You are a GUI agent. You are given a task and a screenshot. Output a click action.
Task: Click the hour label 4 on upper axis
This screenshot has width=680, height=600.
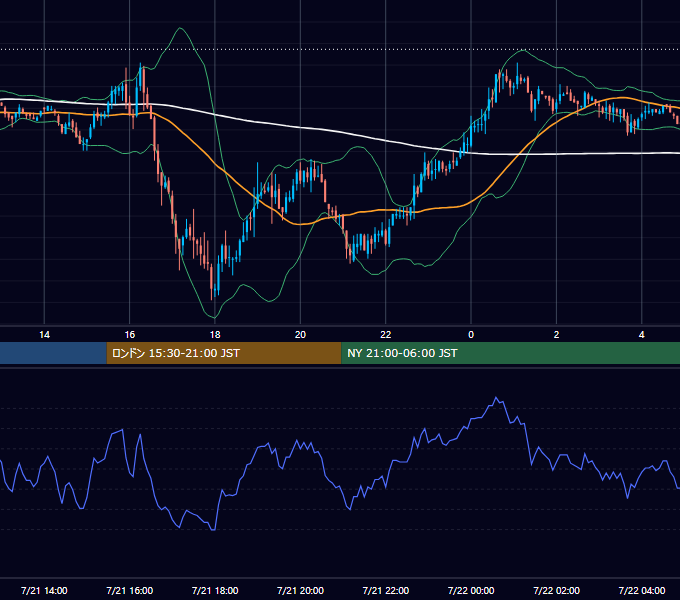[x=641, y=335]
